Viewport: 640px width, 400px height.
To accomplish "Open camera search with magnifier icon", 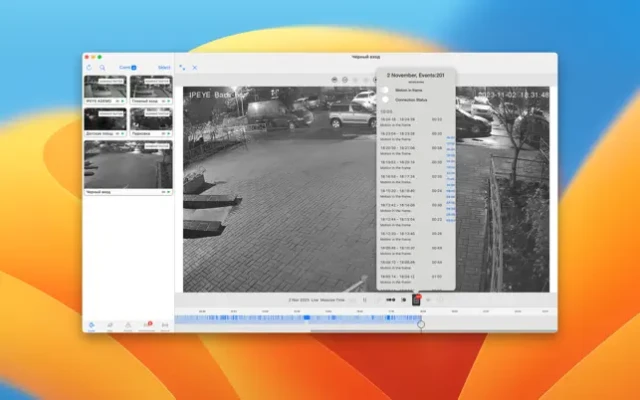I will pos(102,68).
